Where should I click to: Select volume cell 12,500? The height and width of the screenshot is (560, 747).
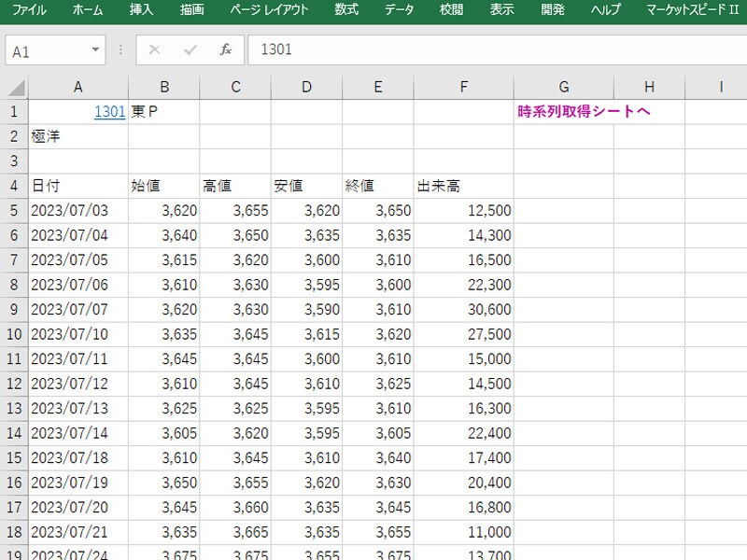pyautogui.click(x=463, y=211)
